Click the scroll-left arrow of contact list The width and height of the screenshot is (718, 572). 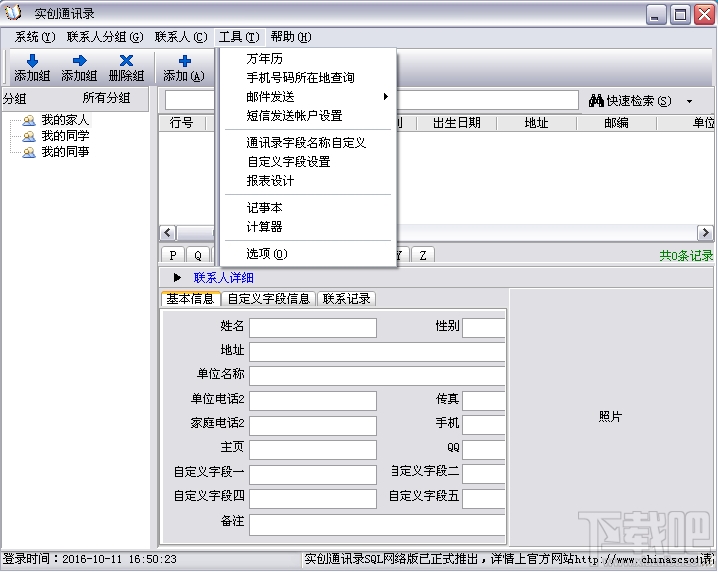tap(168, 233)
